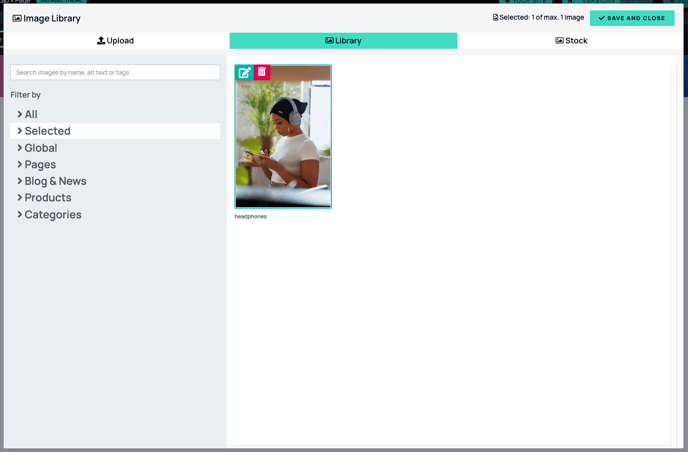Expand the Global filter chevron
Image resolution: width=688 pixels, height=452 pixels.
[x=20, y=148]
